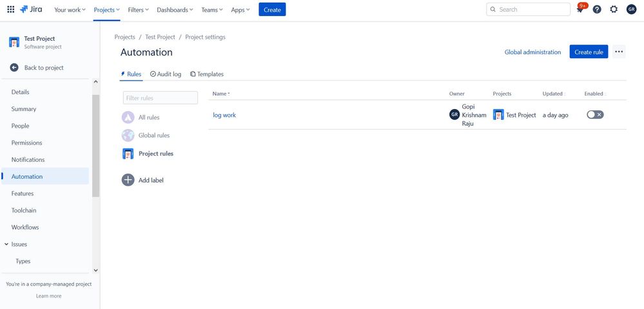Click the Project rules project icon

[x=128, y=154]
